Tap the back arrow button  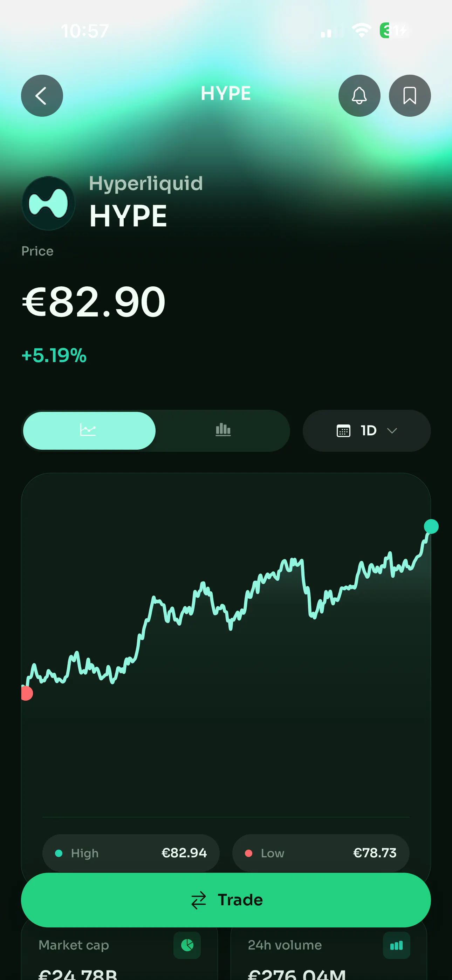42,95
